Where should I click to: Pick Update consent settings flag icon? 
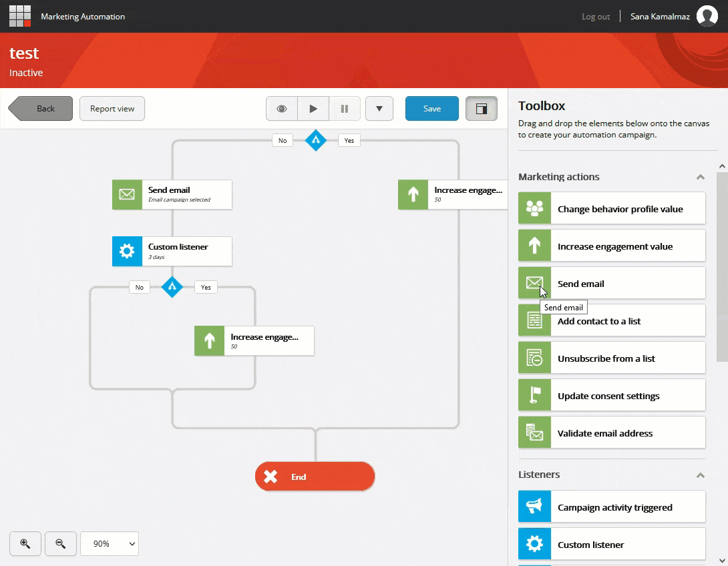click(x=534, y=395)
